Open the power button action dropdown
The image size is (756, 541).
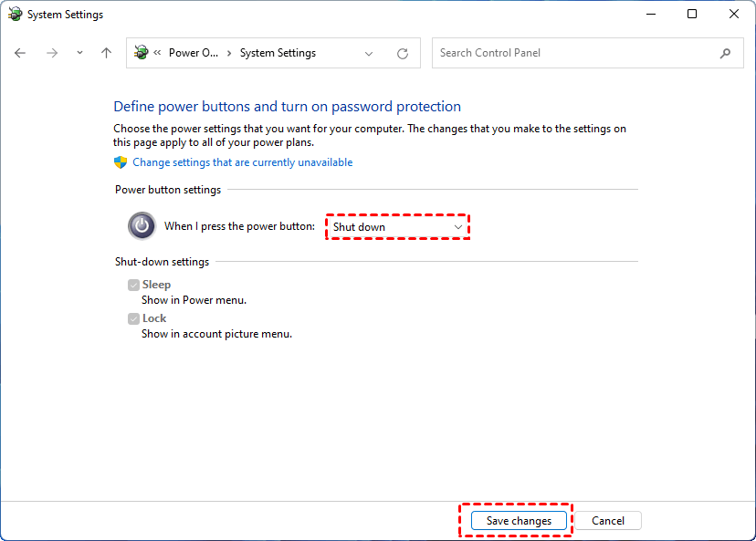(x=397, y=226)
